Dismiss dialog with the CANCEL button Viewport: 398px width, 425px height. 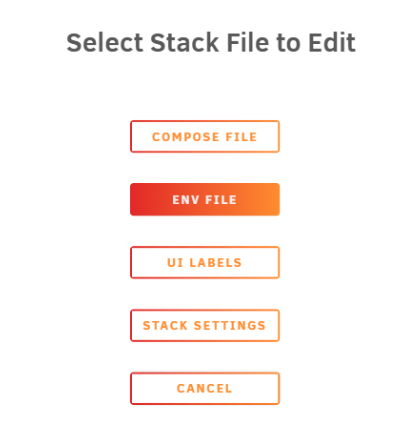(x=205, y=388)
